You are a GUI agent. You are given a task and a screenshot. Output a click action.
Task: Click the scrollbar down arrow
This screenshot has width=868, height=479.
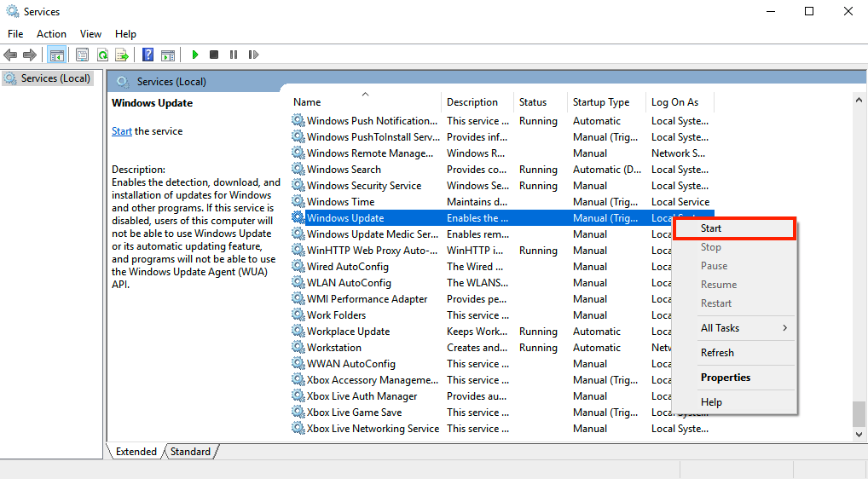[x=859, y=435]
